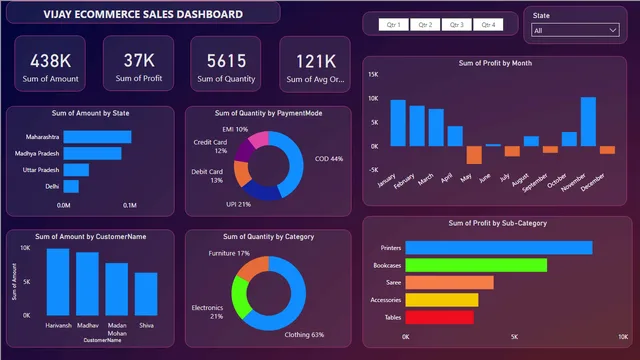The image size is (640, 360).
Task: Select the March profit bar
Action: 436,127
